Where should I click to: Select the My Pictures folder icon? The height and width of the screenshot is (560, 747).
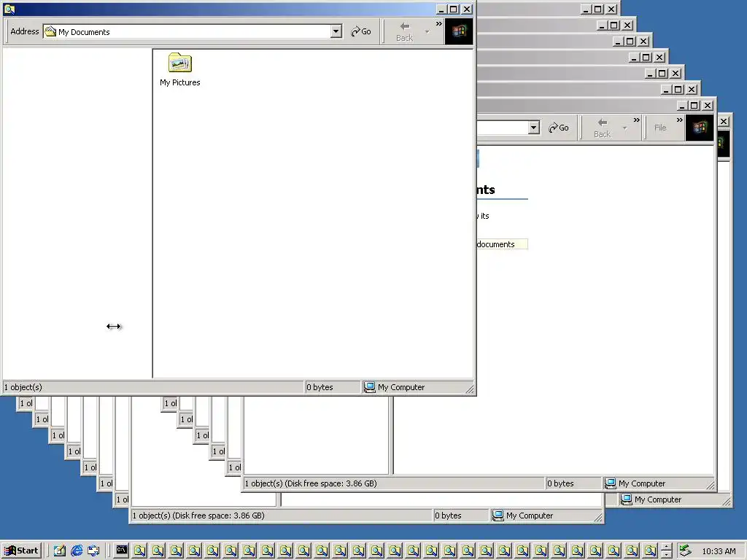coord(179,63)
